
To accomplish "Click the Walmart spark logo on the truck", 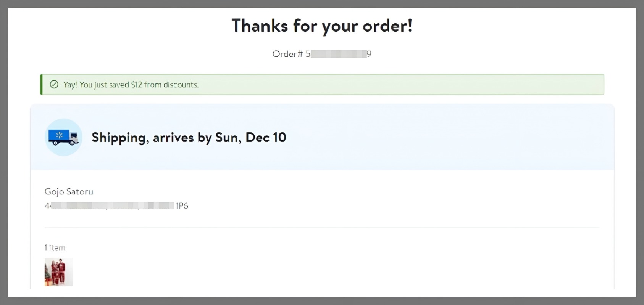I will pos(59,135).
